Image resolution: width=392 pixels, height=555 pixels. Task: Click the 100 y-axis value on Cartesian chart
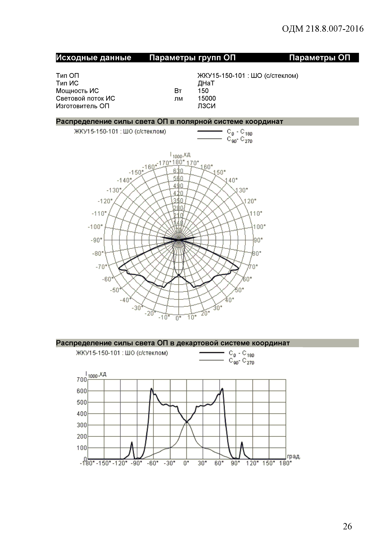[x=82, y=448]
